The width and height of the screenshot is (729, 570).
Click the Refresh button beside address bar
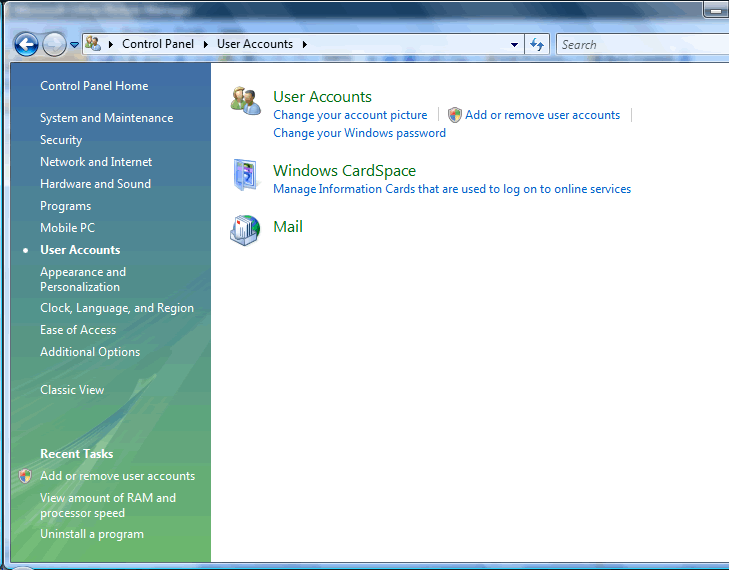(x=538, y=44)
